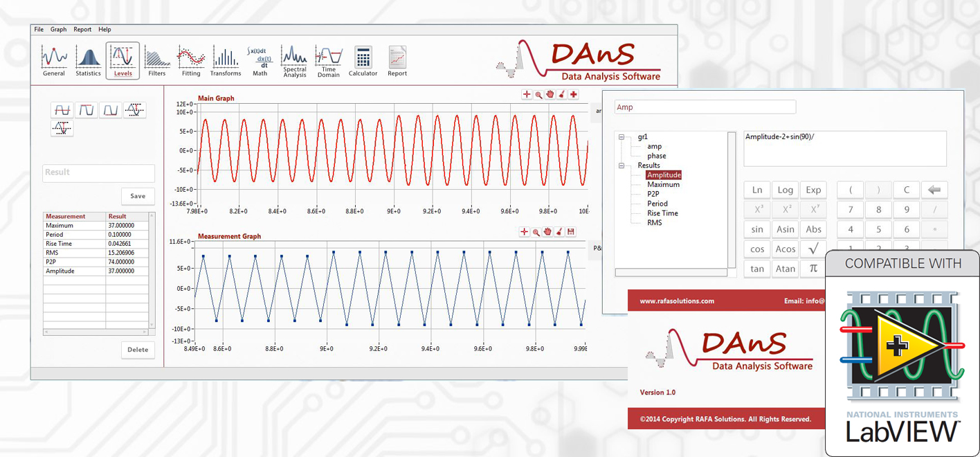Image resolution: width=980 pixels, height=457 pixels.
Task: Click the Report toolbar icon
Action: 397,61
